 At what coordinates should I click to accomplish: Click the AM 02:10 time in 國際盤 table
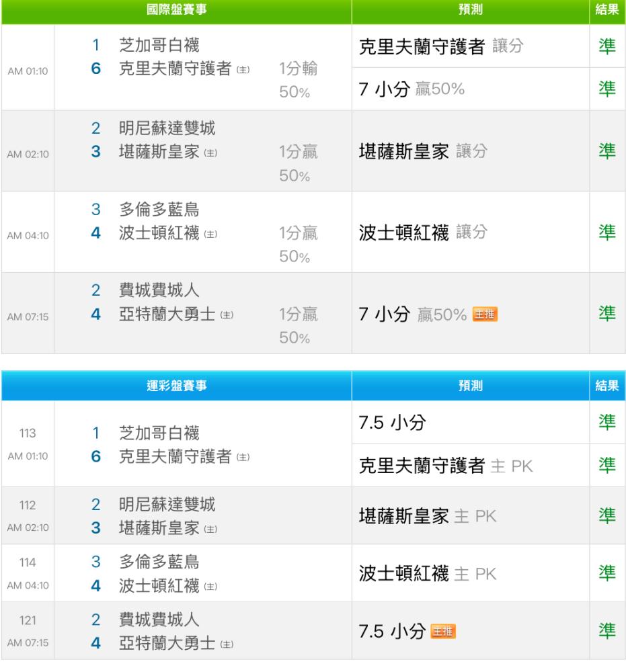coord(28,155)
